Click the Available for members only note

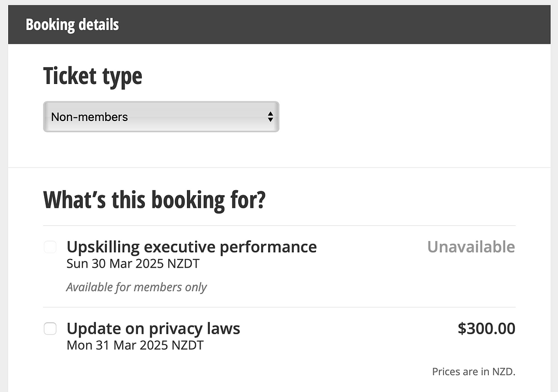pos(136,287)
